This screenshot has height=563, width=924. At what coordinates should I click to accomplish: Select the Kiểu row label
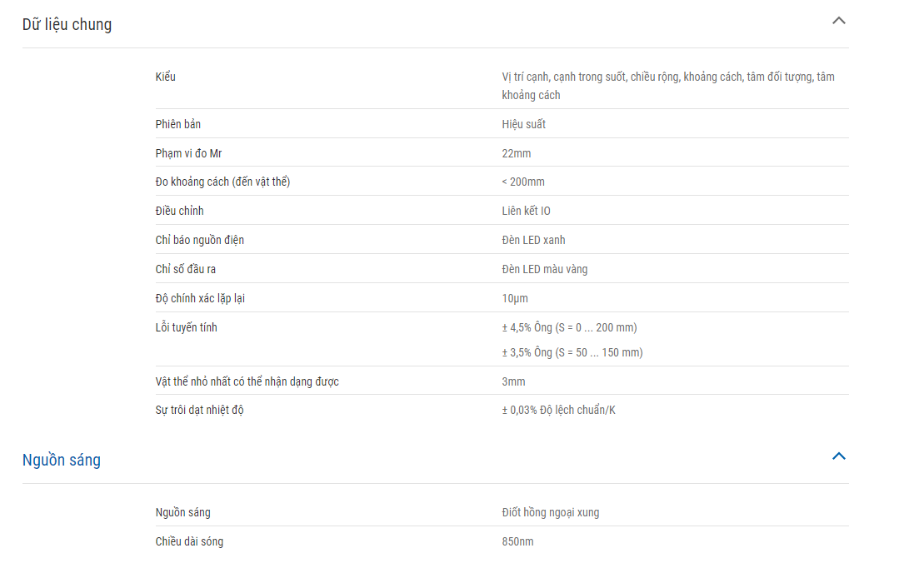tap(166, 77)
